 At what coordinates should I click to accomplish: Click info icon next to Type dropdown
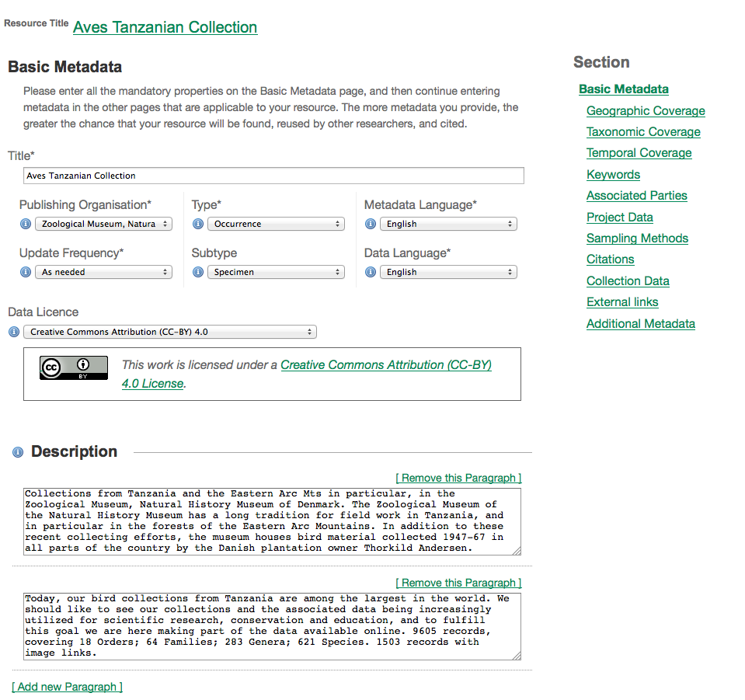pyautogui.click(x=197, y=224)
